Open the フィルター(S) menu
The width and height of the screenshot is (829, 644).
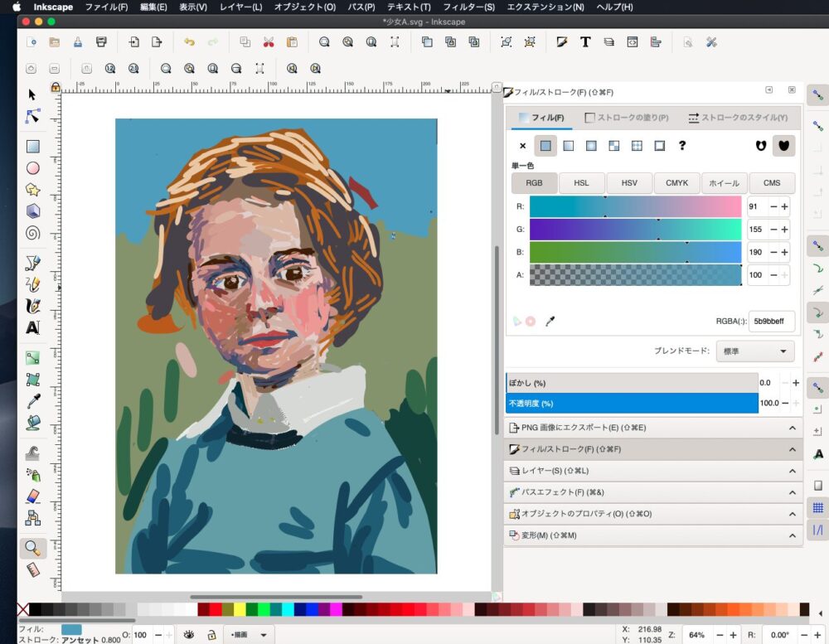click(x=468, y=7)
